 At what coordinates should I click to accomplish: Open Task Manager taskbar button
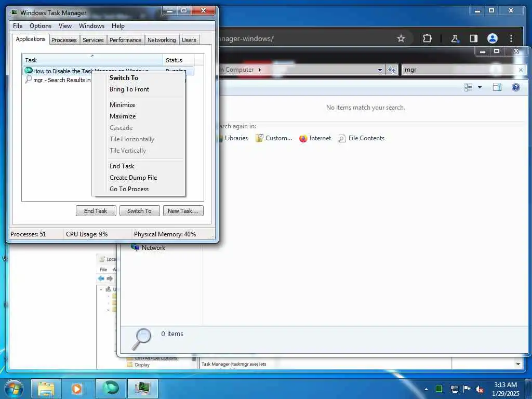point(142,389)
